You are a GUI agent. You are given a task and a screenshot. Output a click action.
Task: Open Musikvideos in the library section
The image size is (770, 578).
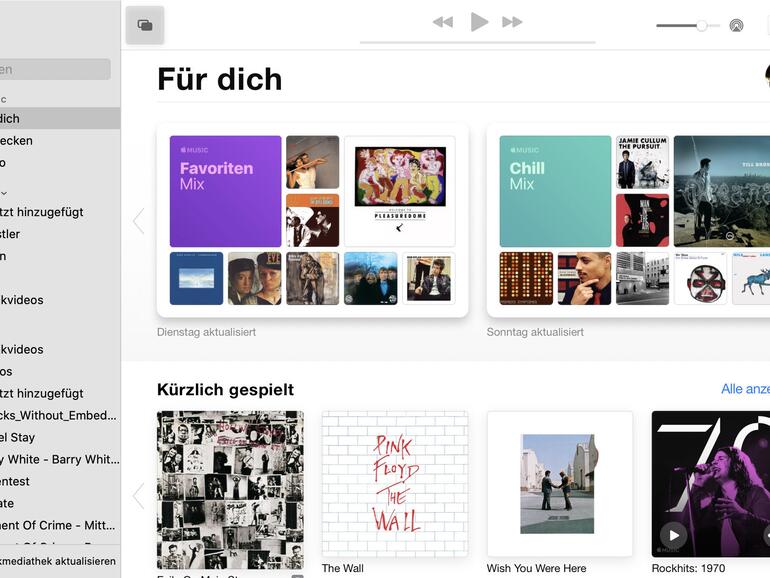coord(60,300)
